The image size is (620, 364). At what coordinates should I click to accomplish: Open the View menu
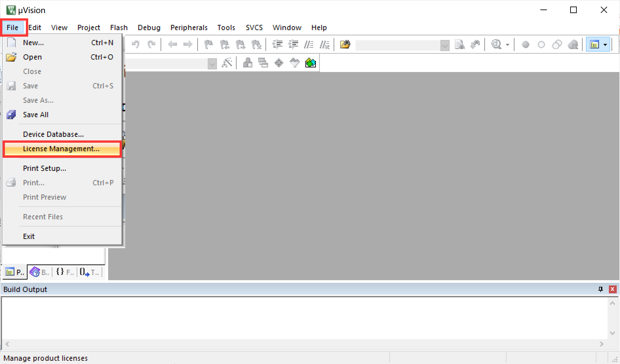click(x=59, y=27)
